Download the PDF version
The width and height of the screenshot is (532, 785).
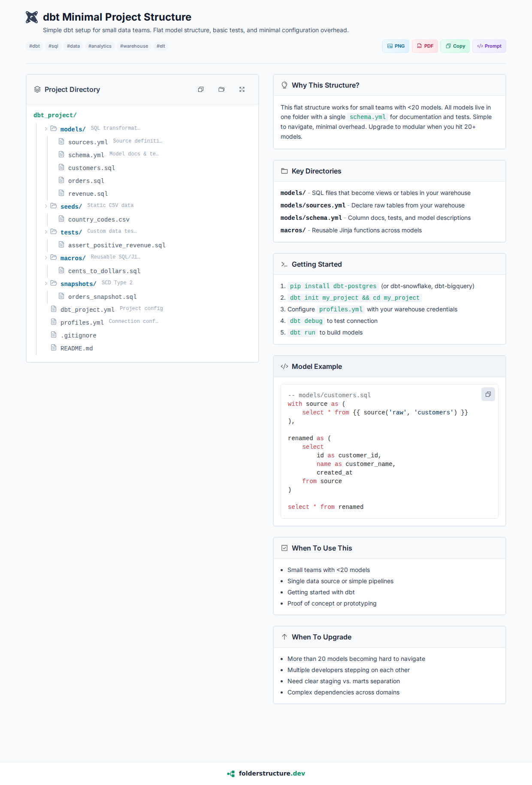click(x=425, y=46)
